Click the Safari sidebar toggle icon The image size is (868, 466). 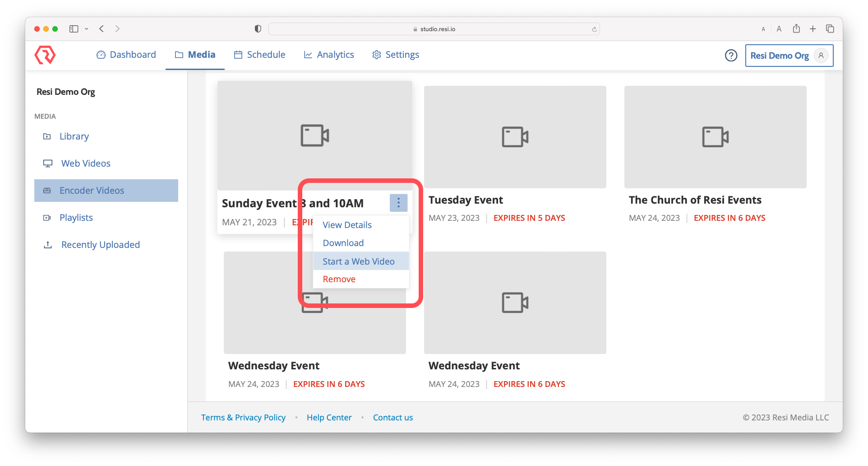(x=74, y=29)
